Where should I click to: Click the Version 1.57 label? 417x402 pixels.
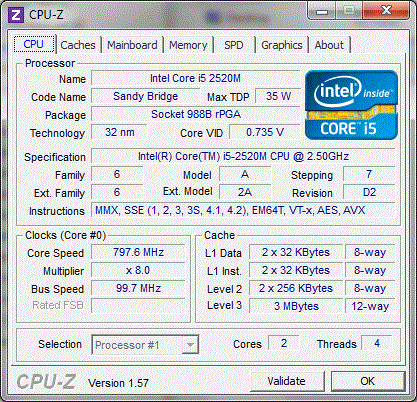coord(118,383)
